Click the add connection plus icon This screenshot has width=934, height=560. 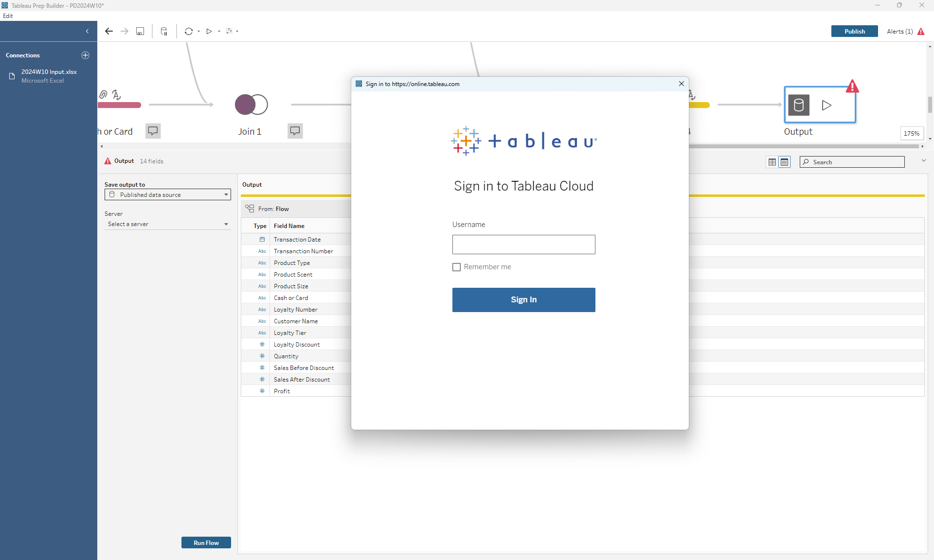click(86, 55)
